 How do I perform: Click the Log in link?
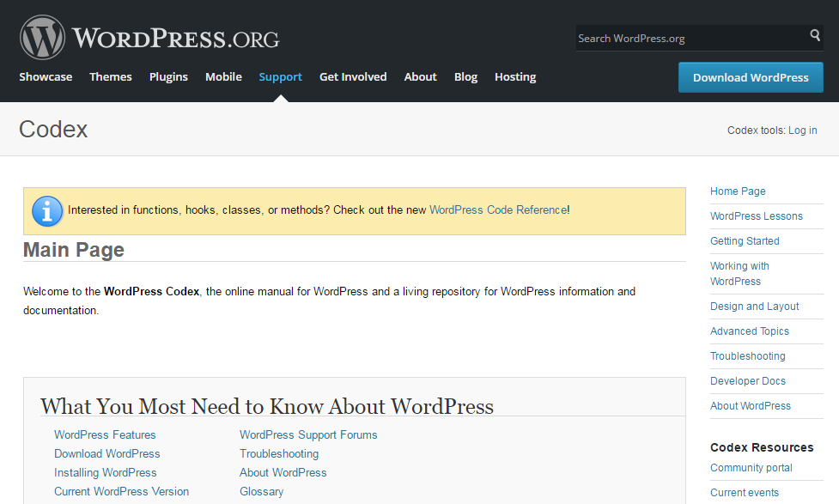802,131
